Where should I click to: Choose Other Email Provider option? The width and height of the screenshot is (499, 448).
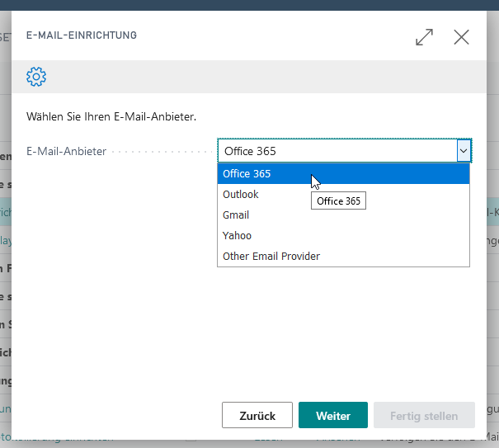point(343,256)
